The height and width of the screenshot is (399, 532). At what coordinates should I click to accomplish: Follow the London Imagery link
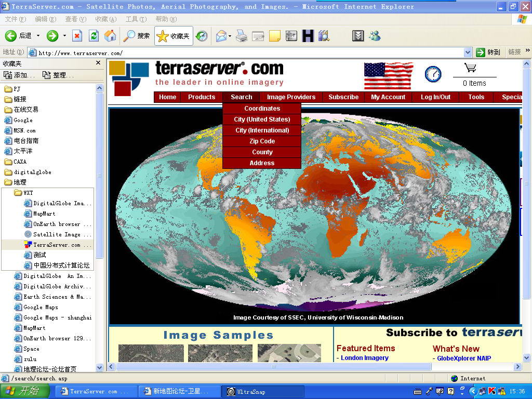pos(364,358)
